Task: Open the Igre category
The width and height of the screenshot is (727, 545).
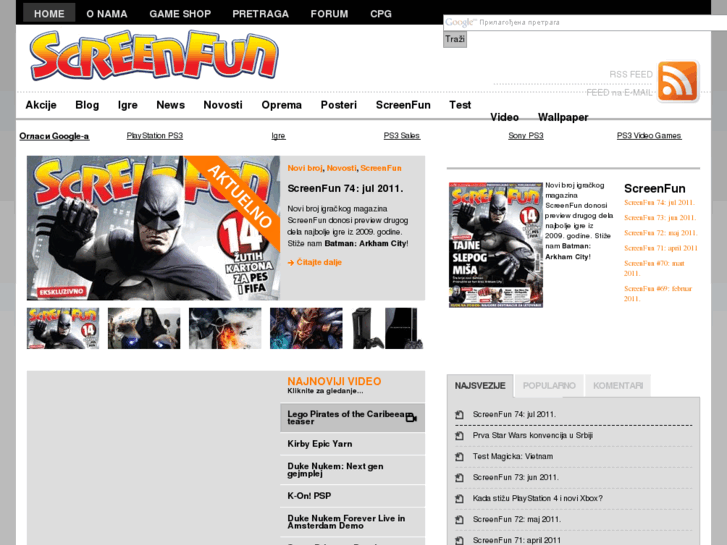Action: pos(128,105)
